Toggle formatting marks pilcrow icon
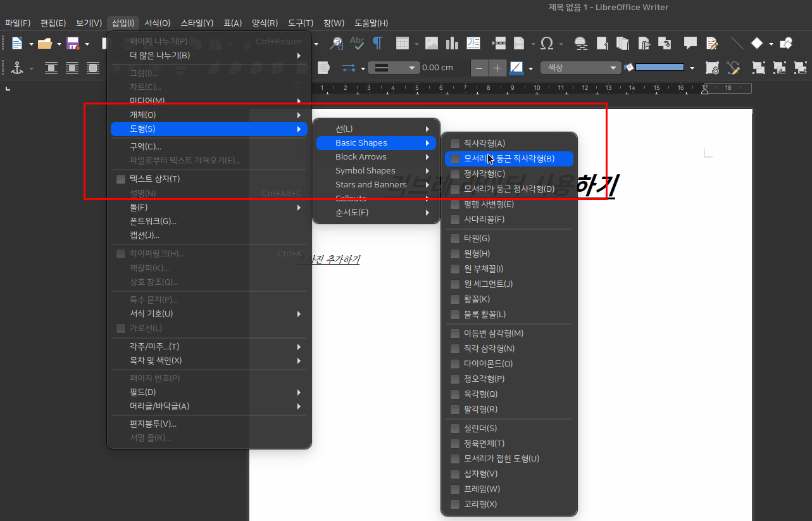 378,43
